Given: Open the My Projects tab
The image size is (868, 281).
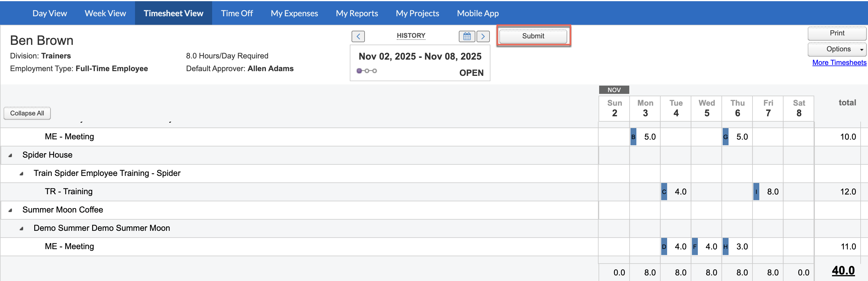Looking at the screenshot, I should click(x=417, y=13).
